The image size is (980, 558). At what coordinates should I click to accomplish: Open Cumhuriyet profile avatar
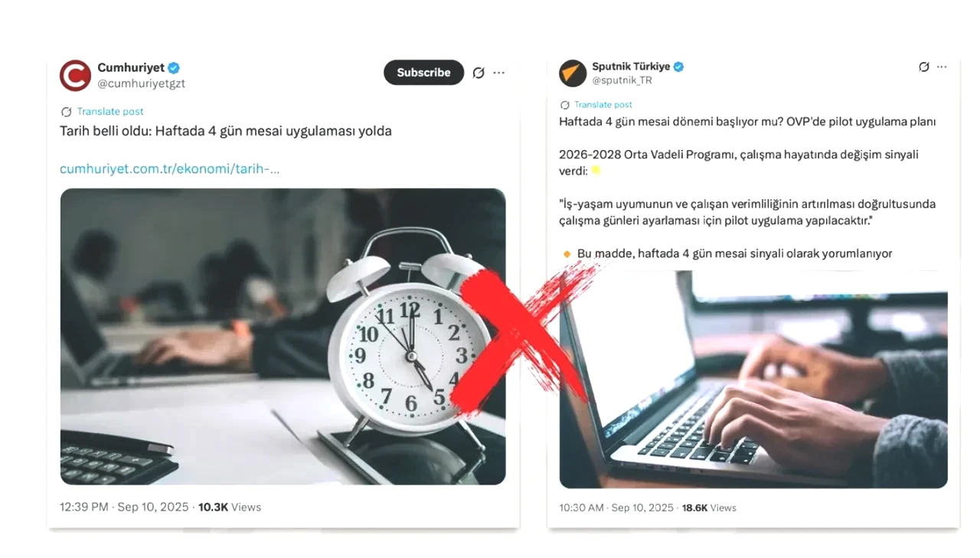[x=75, y=75]
